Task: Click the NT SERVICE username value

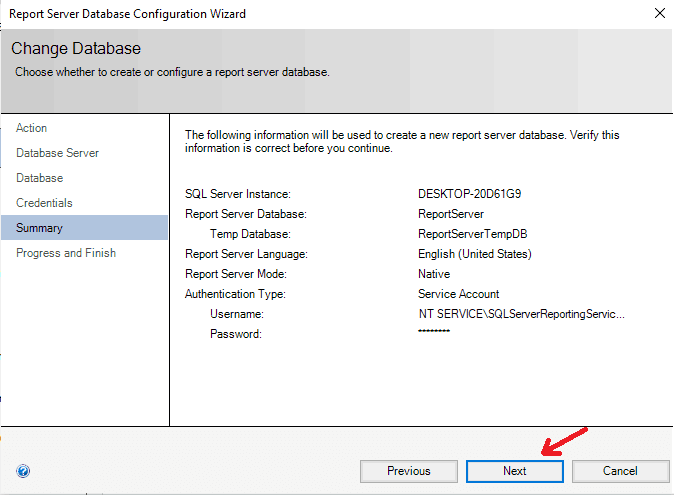Action: pyautogui.click(x=521, y=314)
